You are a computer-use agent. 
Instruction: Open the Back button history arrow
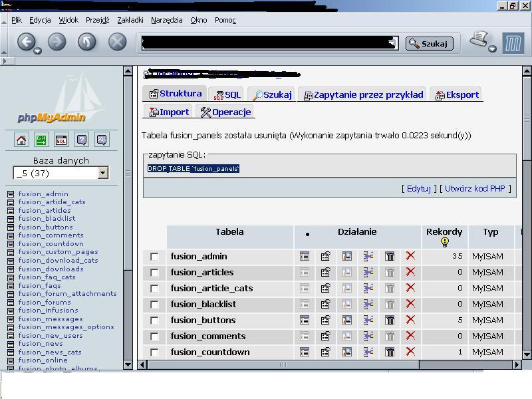[37, 51]
